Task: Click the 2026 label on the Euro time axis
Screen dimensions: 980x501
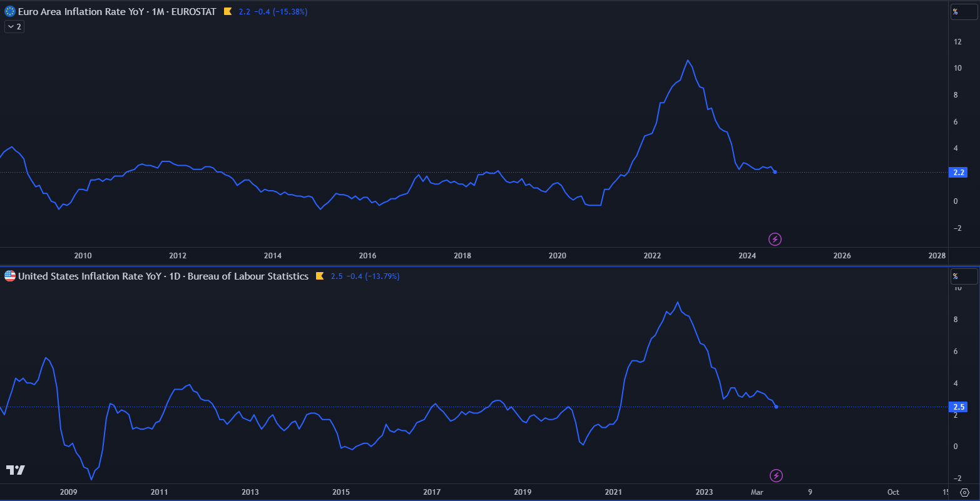Action: pos(842,256)
